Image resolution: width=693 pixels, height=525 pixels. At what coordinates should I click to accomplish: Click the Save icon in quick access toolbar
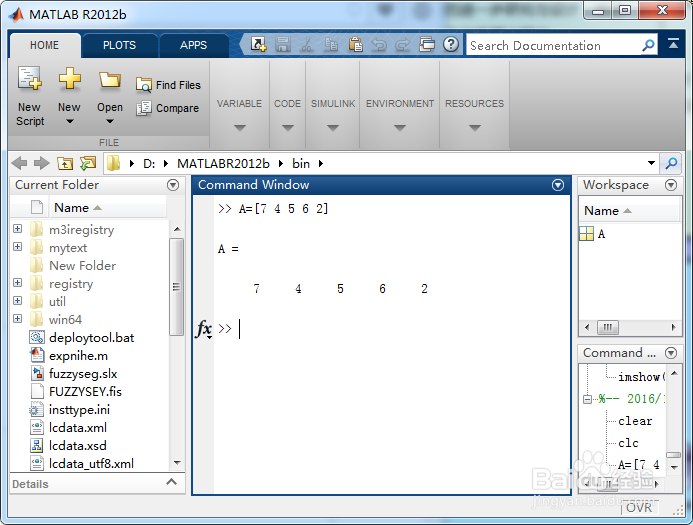283,44
